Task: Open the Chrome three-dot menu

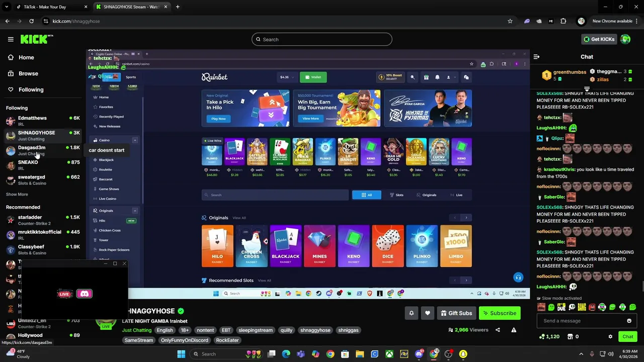Action: [x=637, y=21]
